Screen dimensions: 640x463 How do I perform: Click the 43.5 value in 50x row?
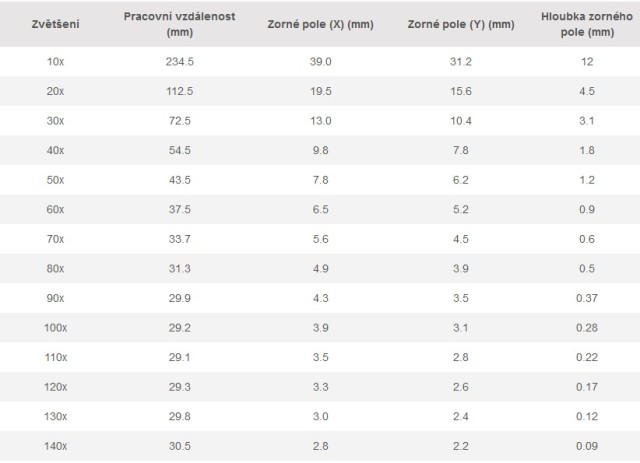click(180, 180)
